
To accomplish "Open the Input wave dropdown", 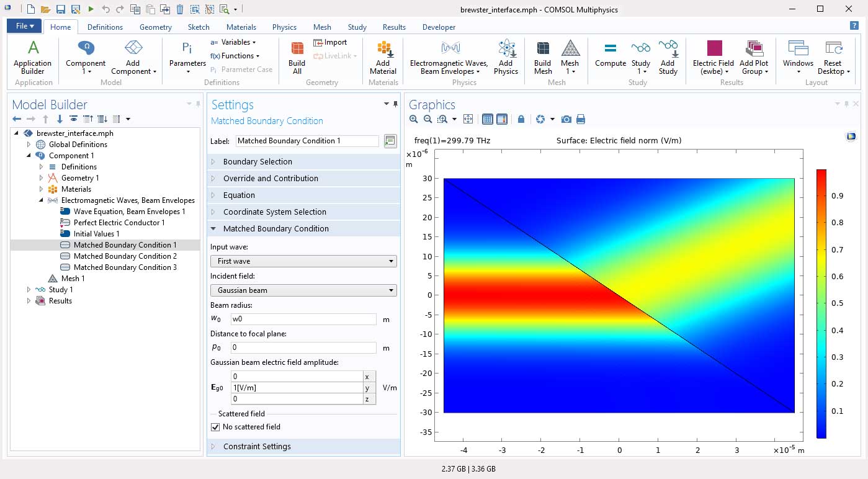I will click(x=303, y=261).
